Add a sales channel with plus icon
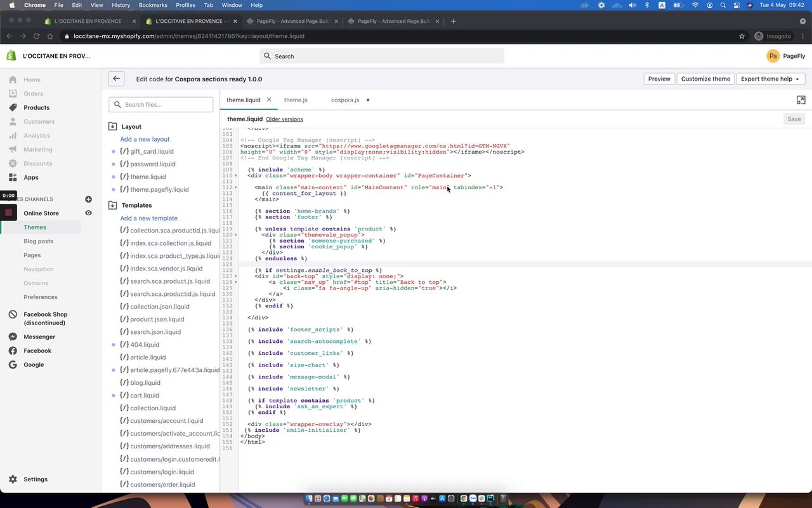The height and width of the screenshot is (508, 812). pos(88,199)
